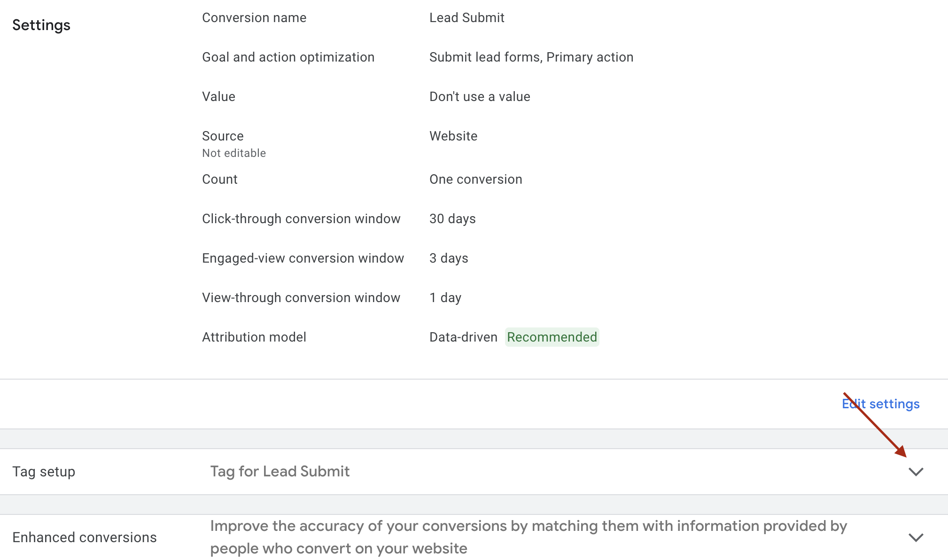
Task: Click the Tag for Lead Submit text
Action: (280, 472)
